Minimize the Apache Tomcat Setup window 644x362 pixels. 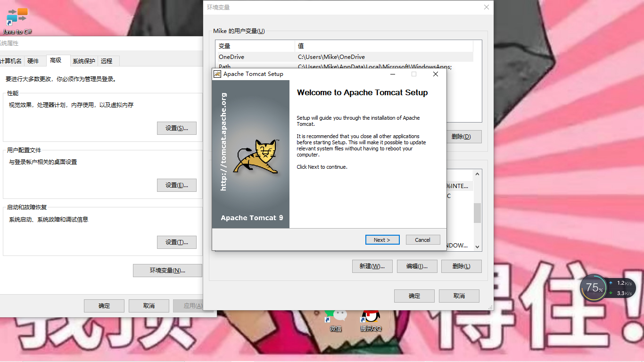(392, 74)
